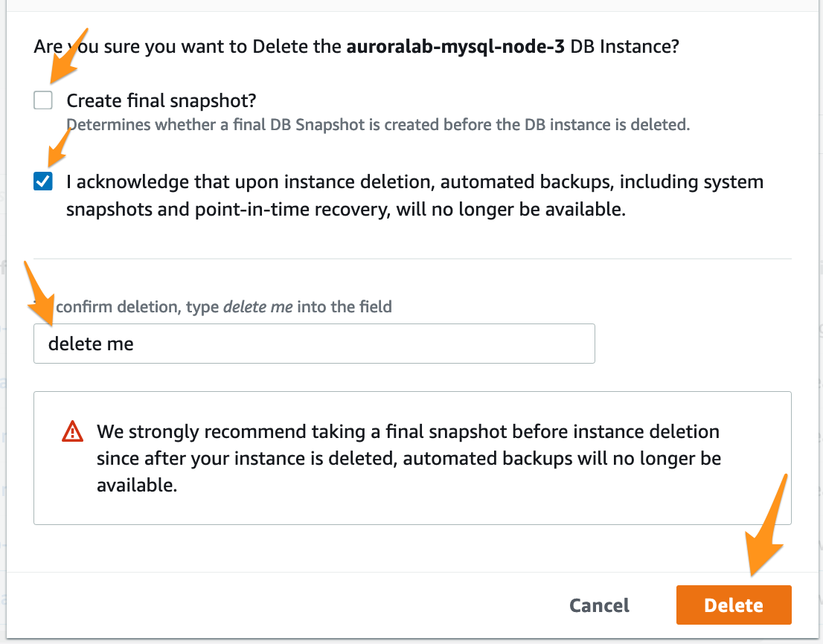Click the word "available." in the warning box
The width and height of the screenshot is (823, 644).
137,485
